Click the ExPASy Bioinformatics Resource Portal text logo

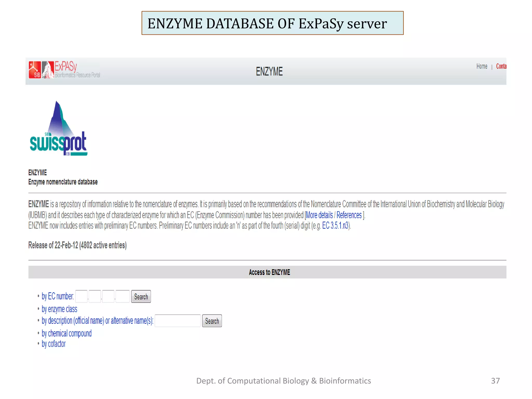(77, 69)
